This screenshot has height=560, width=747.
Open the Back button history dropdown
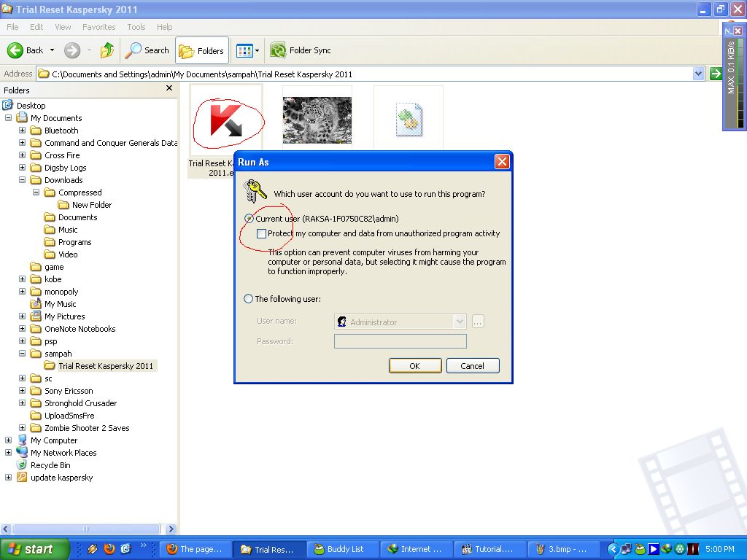53,50
